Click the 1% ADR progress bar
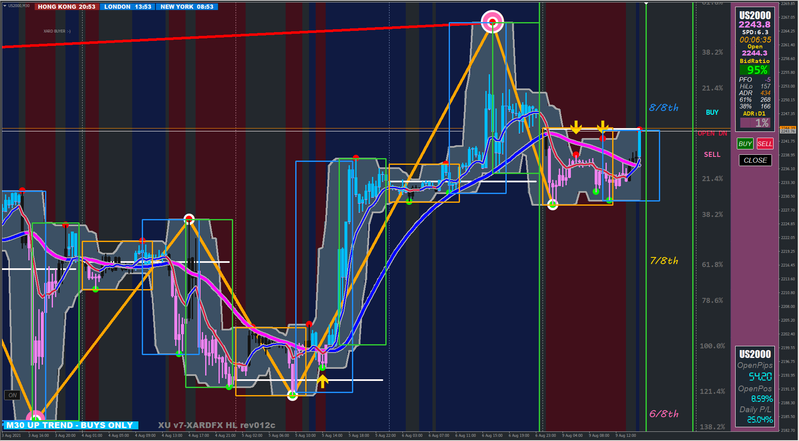 [x=755, y=123]
